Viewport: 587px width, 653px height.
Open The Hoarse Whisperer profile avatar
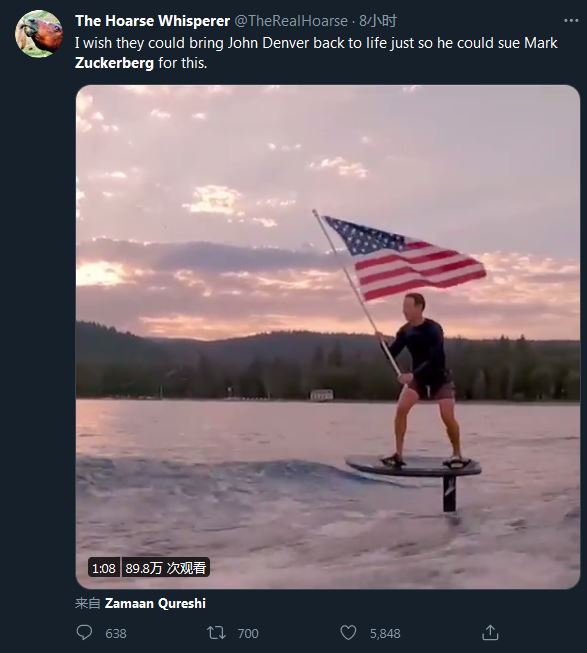(39, 33)
